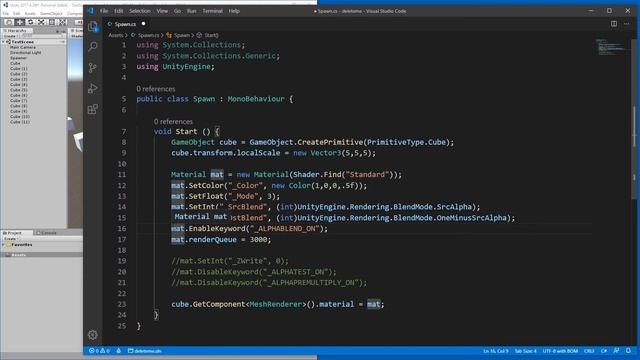Click Tab Size 4 in status bar
This screenshot has width=640, height=360.
(x=526, y=351)
